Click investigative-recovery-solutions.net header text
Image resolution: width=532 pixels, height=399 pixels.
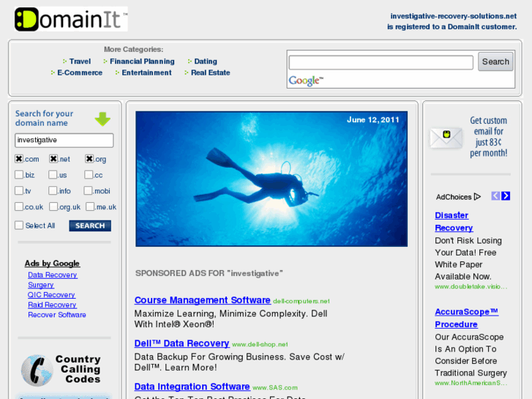click(453, 16)
